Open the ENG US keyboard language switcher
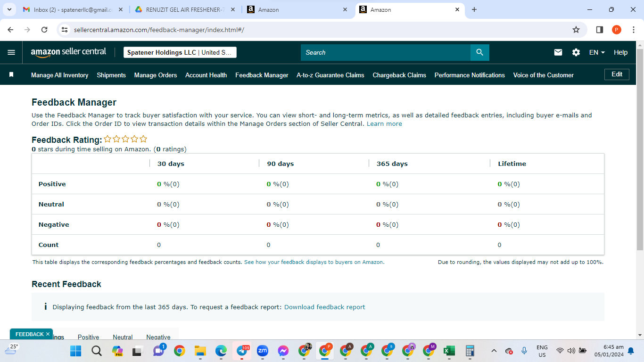 [x=542, y=351]
